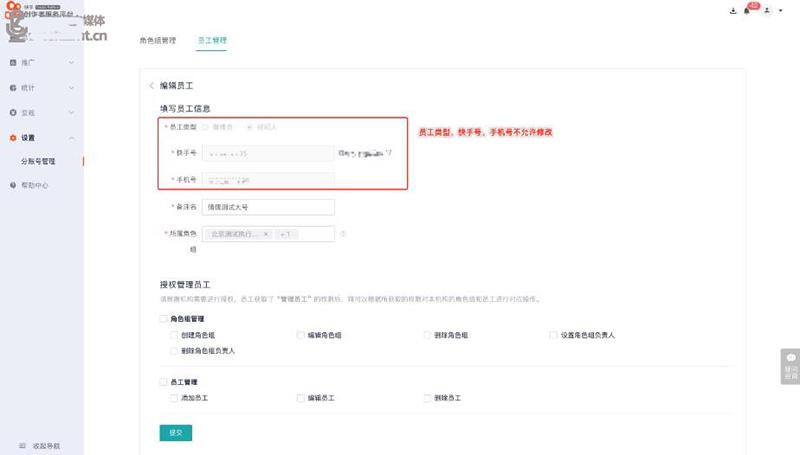Collapse the 设置 sidebar section
The height and width of the screenshot is (455, 800).
point(40,137)
